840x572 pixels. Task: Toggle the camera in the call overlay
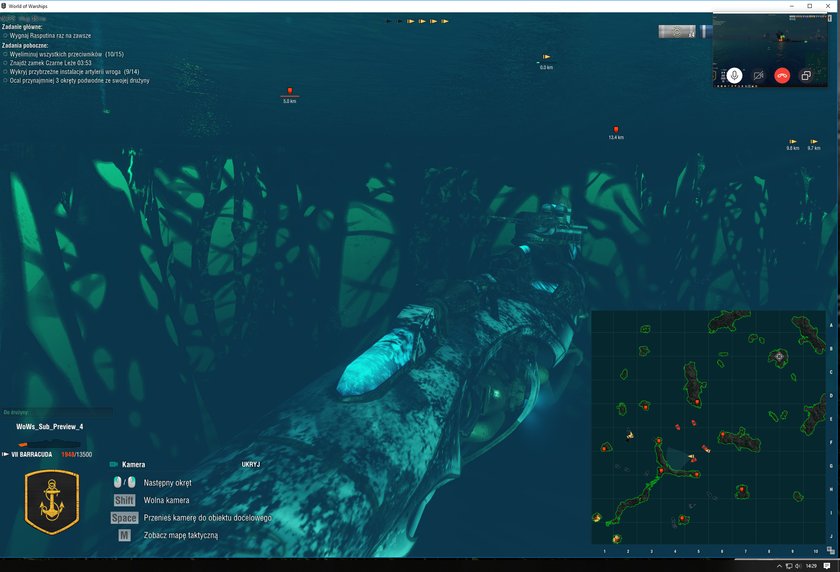click(x=758, y=76)
